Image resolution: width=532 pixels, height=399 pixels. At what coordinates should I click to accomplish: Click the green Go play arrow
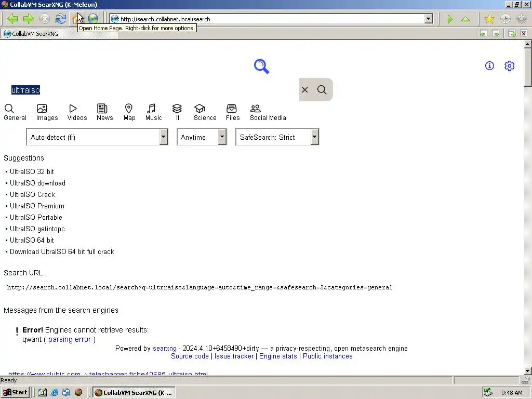click(x=450, y=19)
